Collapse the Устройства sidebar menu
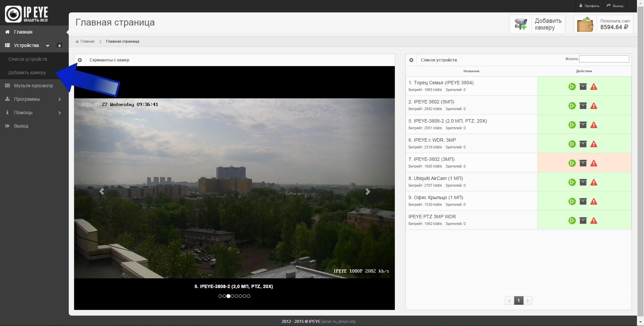Viewport: 644px width, 326px height. pyautogui.click(x=48, y=46)
